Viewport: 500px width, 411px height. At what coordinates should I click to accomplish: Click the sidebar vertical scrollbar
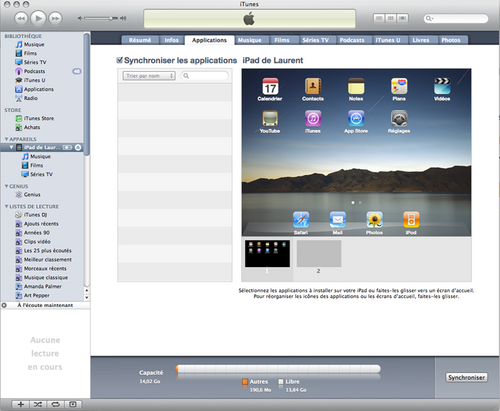[87, 94]
